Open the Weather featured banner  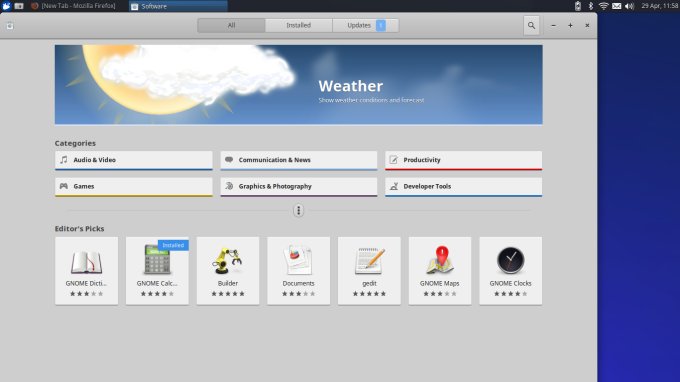pos(298,85)
